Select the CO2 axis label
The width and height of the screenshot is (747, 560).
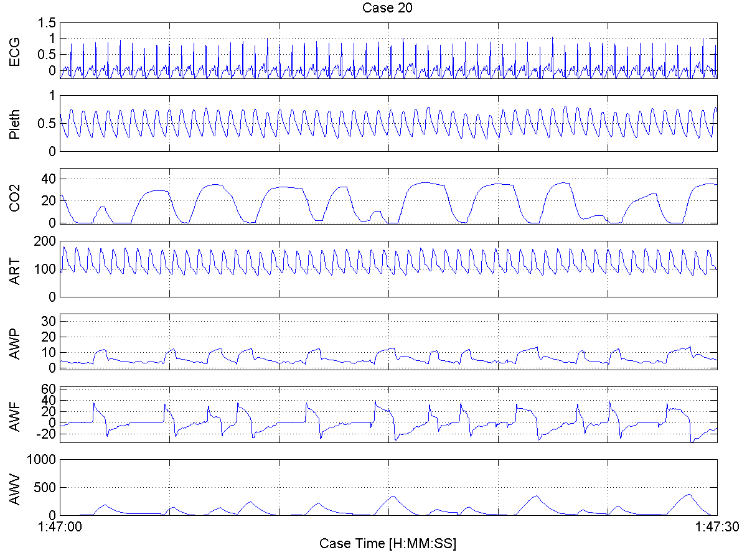point(15,197)
